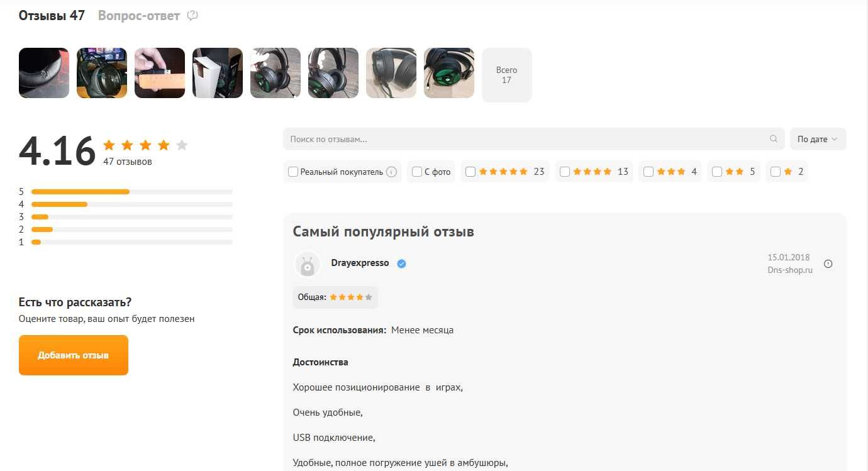Switch to the Вопрос-ответ tab
The width and height of the screenshot is (868, 471).
[139, 16]
